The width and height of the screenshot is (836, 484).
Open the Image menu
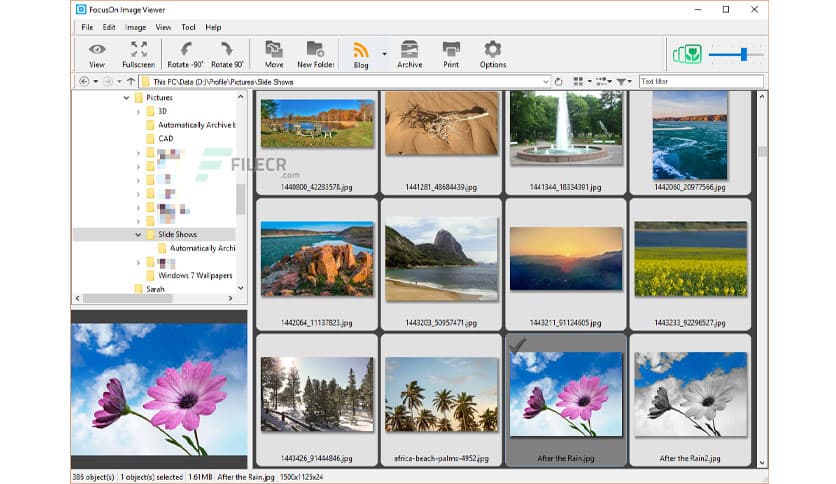(x=135, y=27)
